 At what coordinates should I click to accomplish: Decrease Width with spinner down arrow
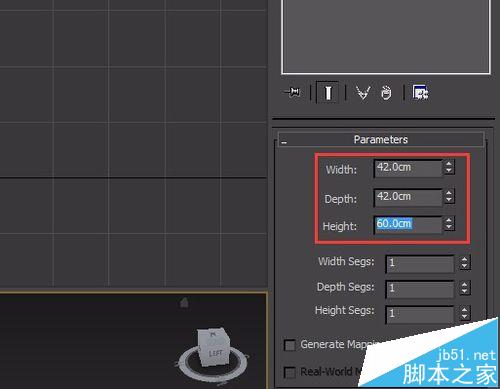tap(449, 171)
